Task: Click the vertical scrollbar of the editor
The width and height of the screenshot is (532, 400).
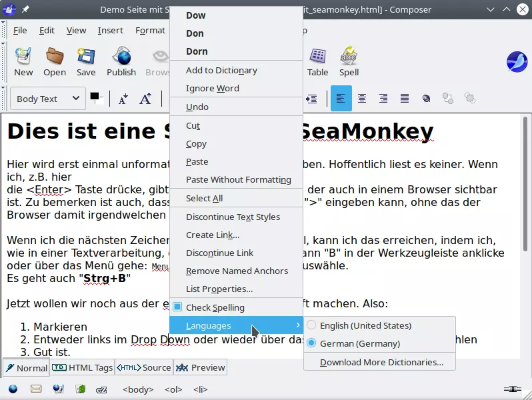Action: coord(525,183)
